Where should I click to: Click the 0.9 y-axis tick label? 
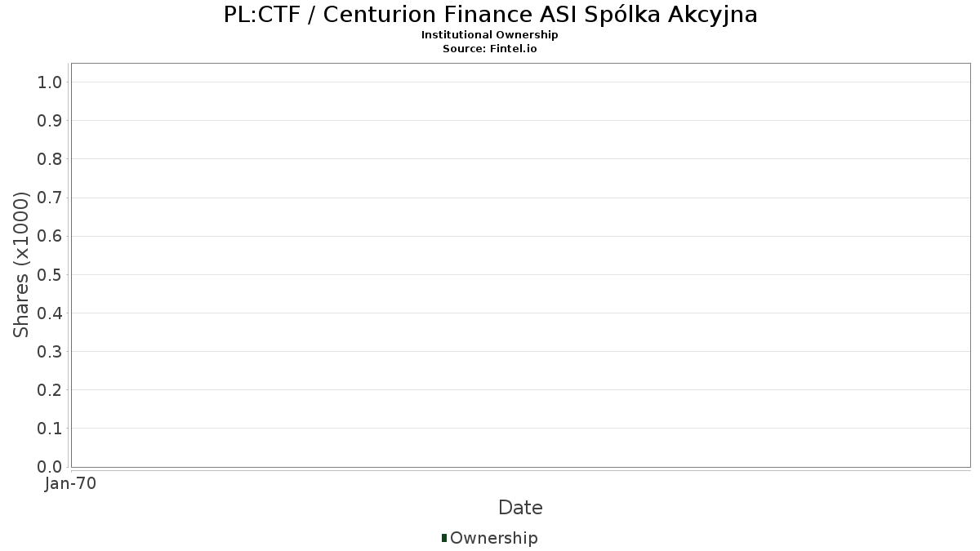50,120
